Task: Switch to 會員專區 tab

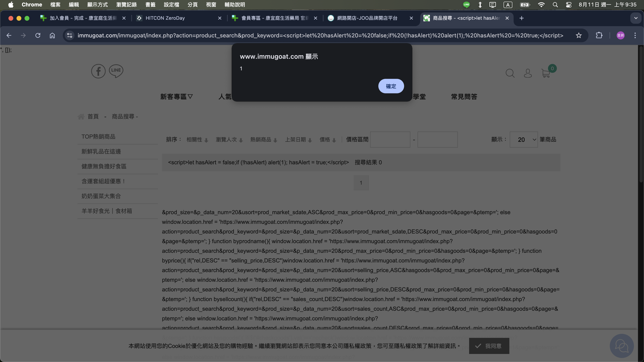Action: coord(274,18)
